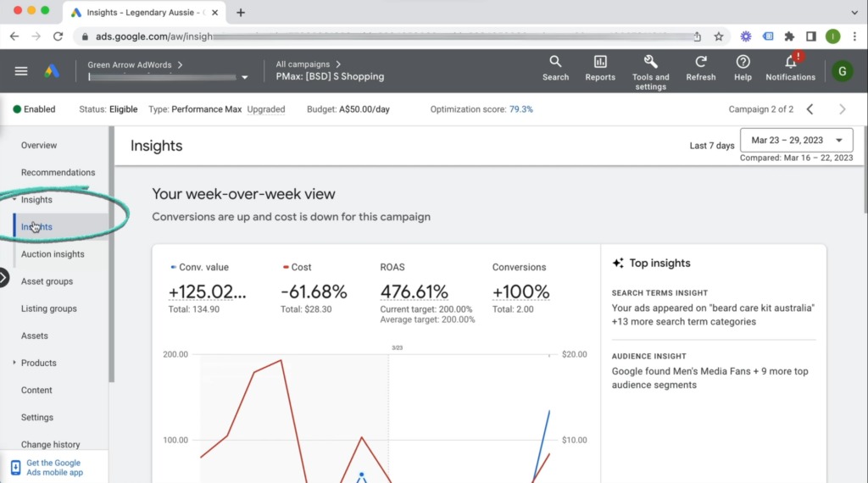Click the Cost metric -61.68%
The width and height of the screenshot is (868, 483).
point(314,291)
